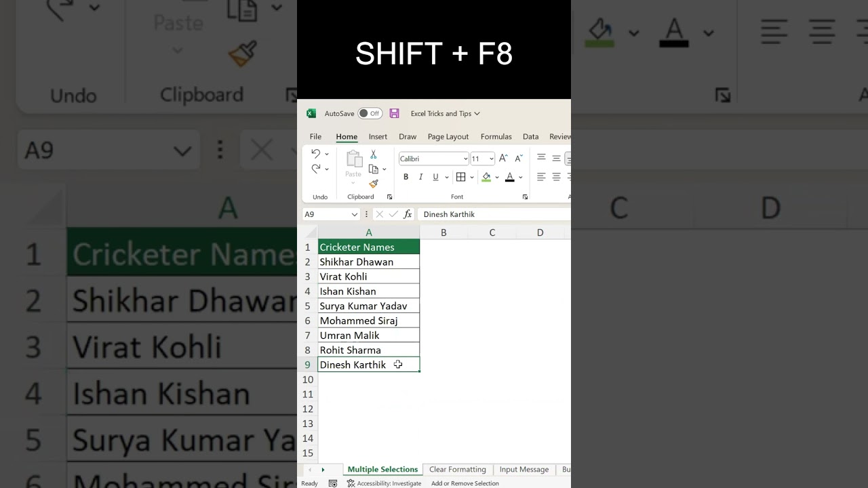Screen dimensions: 868x488
Task: Click the Paste clipboard icon in the small sharp ribbon
Action: [354, 159]
